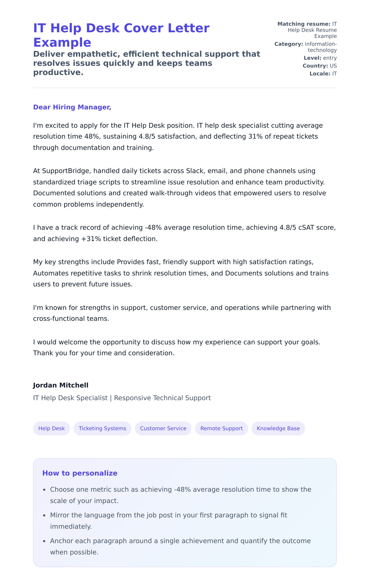This screenshot has width=370, height=588.
Task: Click the subtitle about empathetic technical support
Action: [147, 63]
